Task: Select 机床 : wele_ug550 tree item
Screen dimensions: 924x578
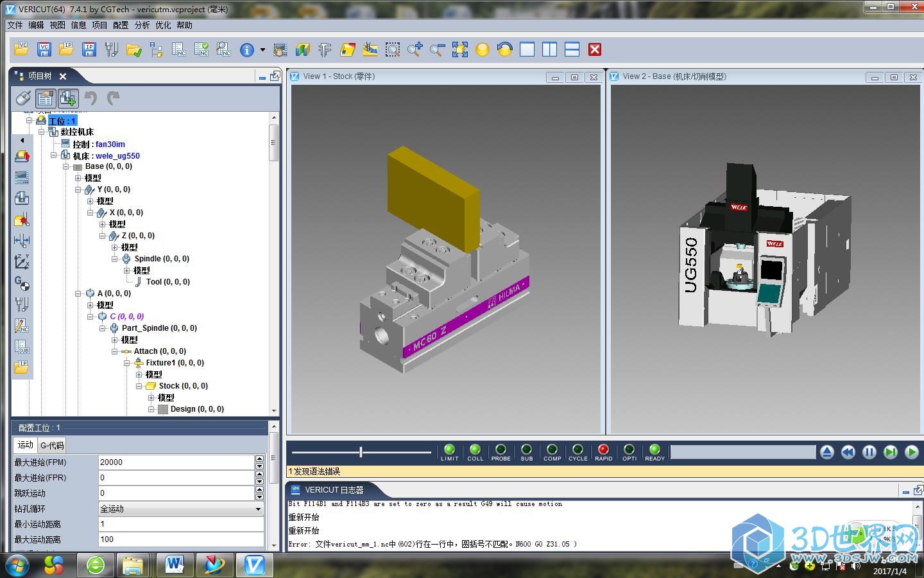Action: coord(106,155)
